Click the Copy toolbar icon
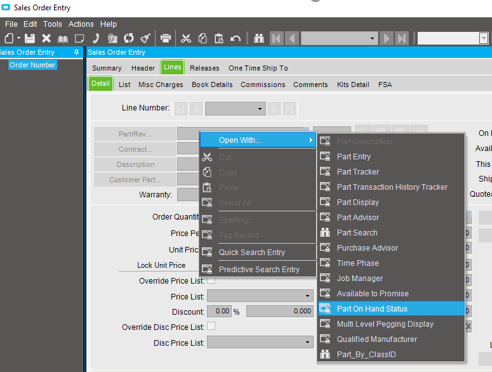This screenshot has height=372, width=492. [x=202, y=38]
